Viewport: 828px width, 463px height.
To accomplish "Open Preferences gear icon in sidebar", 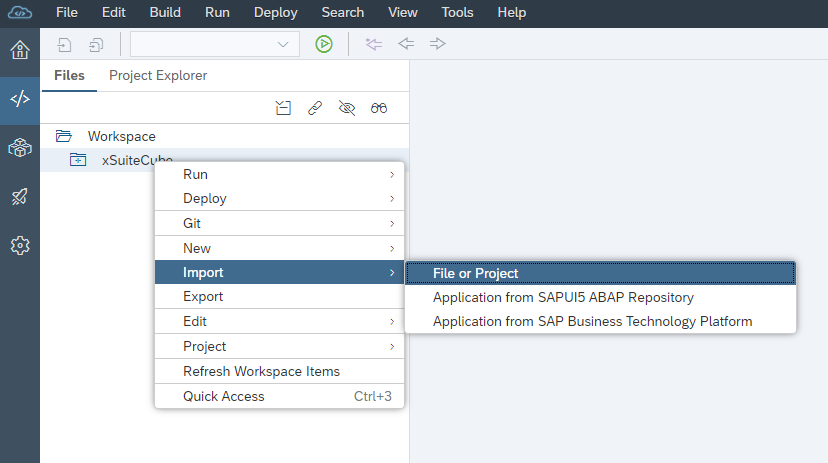I will [x=20, y=245].
